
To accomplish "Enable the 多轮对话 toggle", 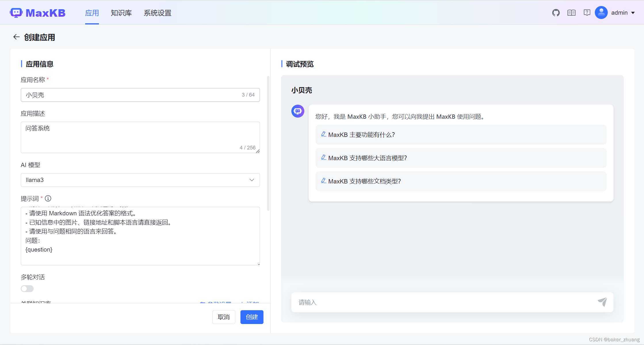I will pyautogui.click(x=27, y=288).
